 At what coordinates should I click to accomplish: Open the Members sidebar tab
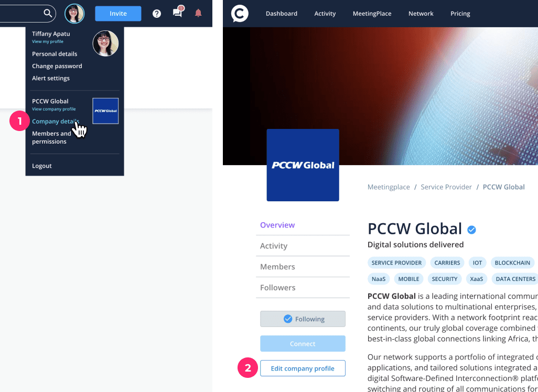(x=277, y=267)
